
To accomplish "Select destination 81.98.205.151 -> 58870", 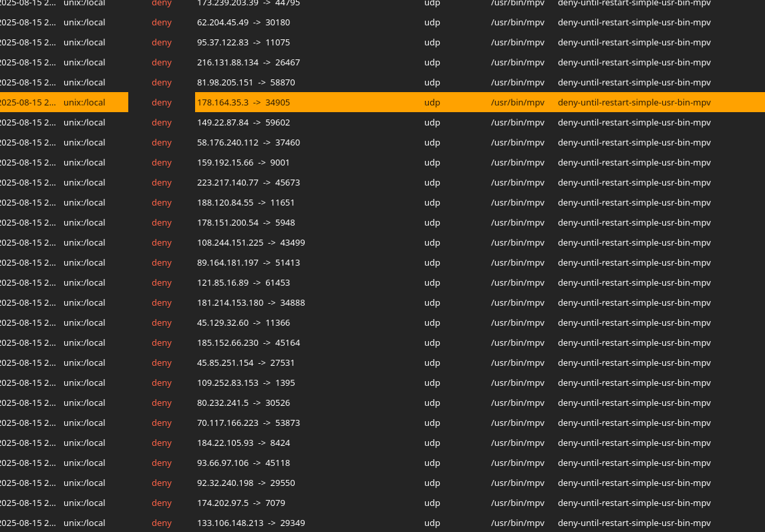I will (x=246, y=82).
